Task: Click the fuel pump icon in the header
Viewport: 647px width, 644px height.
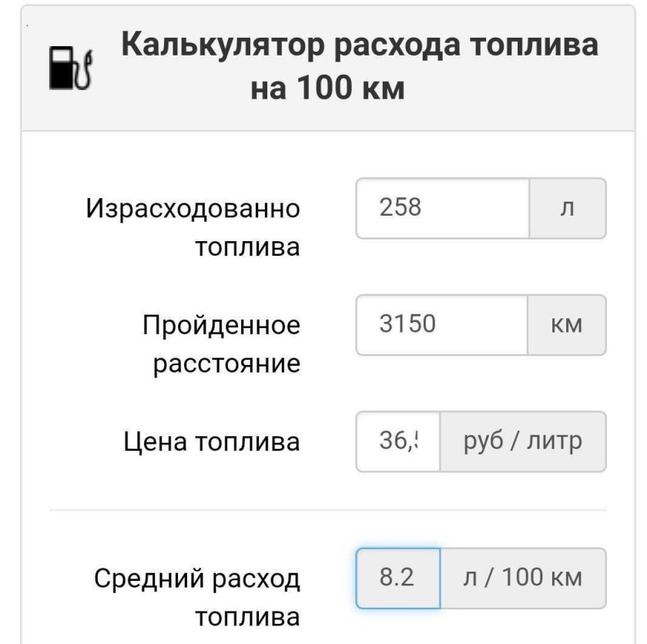Action: coord(68,67)
